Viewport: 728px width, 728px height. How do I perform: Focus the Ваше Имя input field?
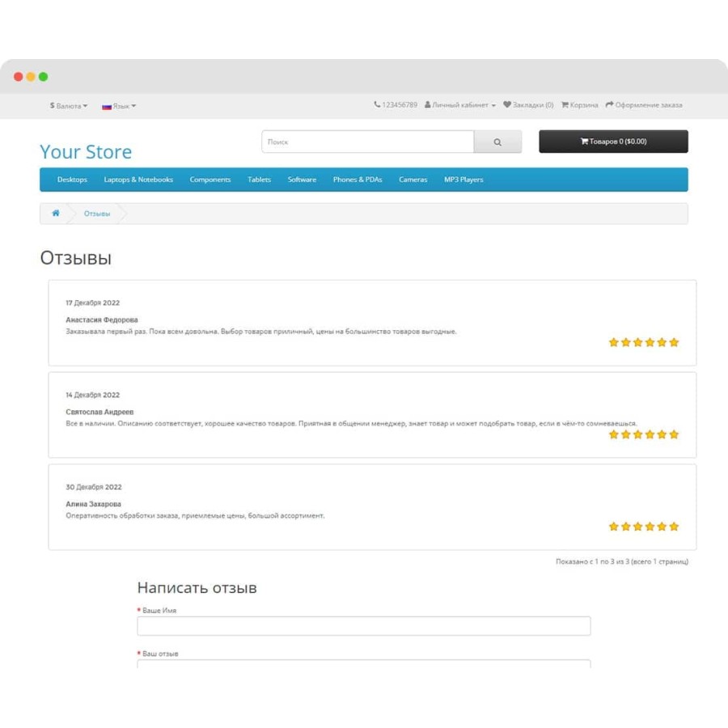point(364,626)
